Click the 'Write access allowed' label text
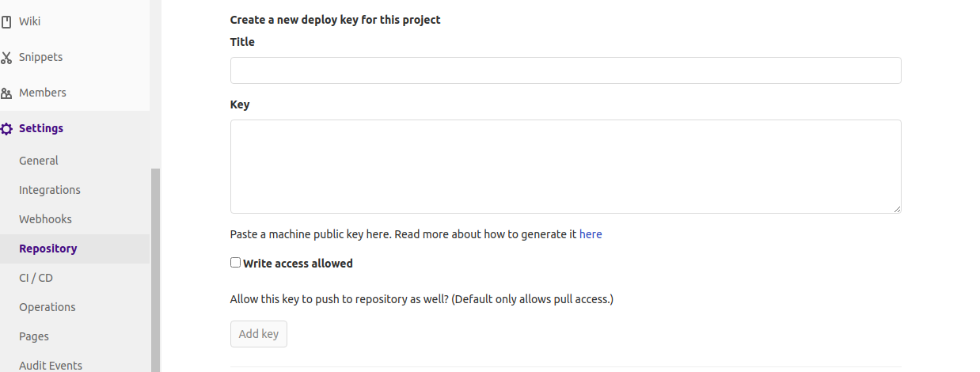The width and height of the screenshot is (980, 372). tap(298, 264)
